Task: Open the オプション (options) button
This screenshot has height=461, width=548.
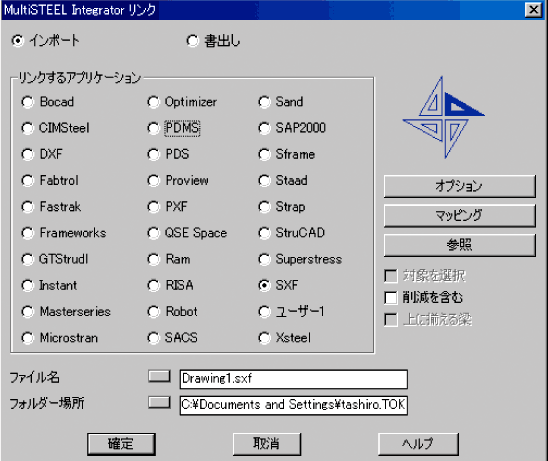Action: pyautogui.click(x=460, y=186)
